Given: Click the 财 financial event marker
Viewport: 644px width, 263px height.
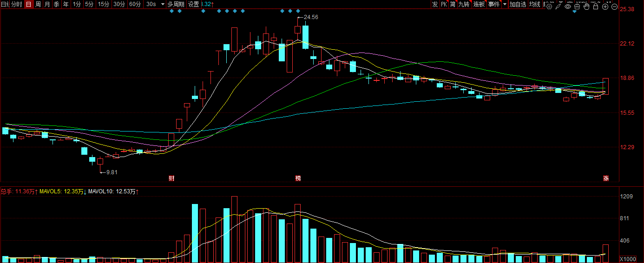Looking at the screenshot, I should click(171, 178).
